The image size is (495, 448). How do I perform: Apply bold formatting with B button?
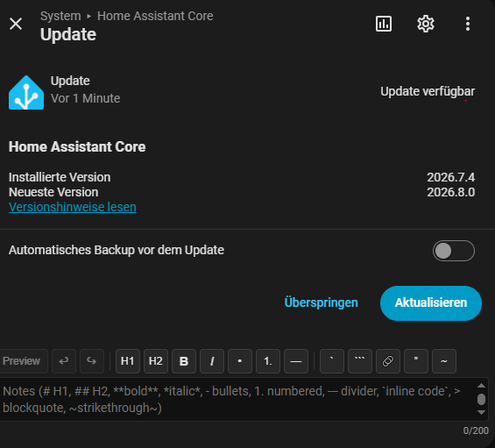pos(184,361)
